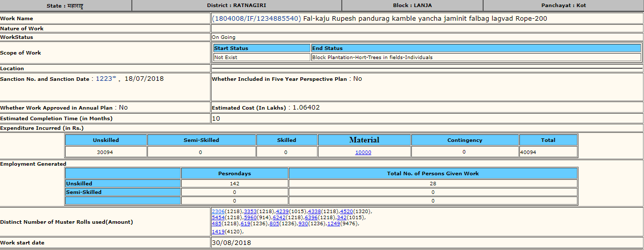This screenshot has height=250, width=644.
Task: Select the Expenditure Incurred (in Rs.) label
Action: pyautogui.click(x=42, y=128)
